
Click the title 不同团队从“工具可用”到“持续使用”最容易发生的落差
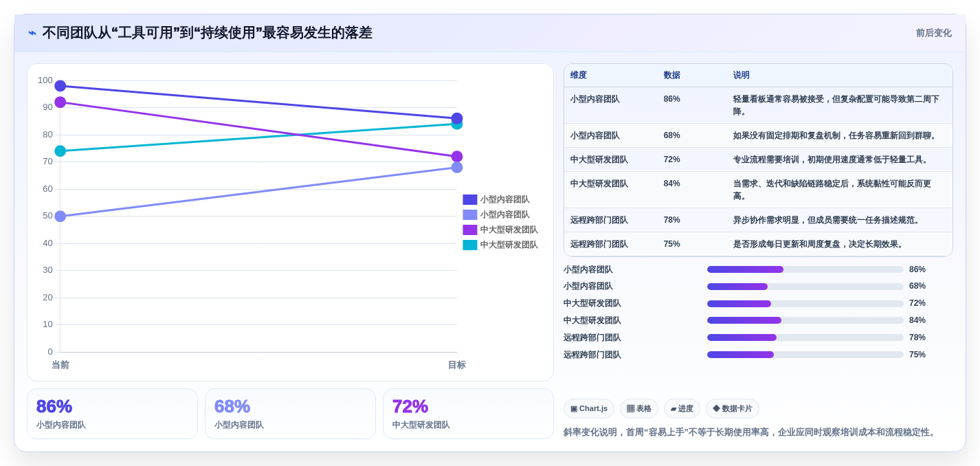coord(207,33)
